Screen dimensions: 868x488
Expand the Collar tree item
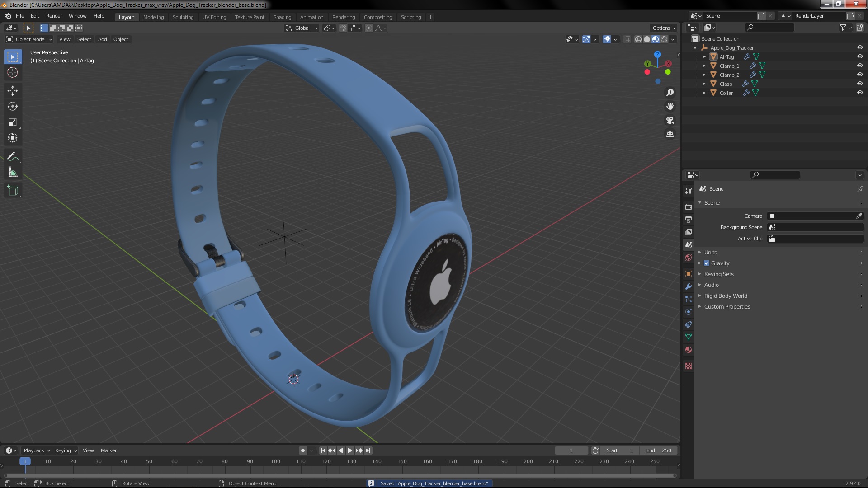[x=704, y=93]
